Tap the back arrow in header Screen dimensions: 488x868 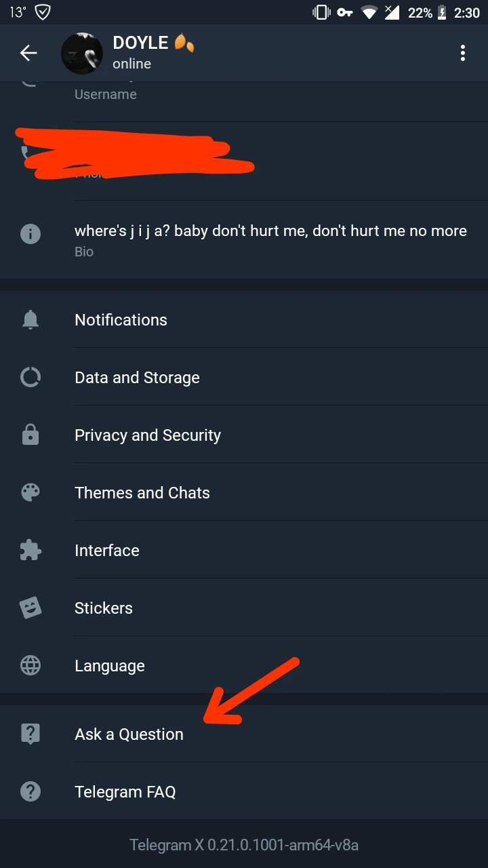tap(28, 53)
